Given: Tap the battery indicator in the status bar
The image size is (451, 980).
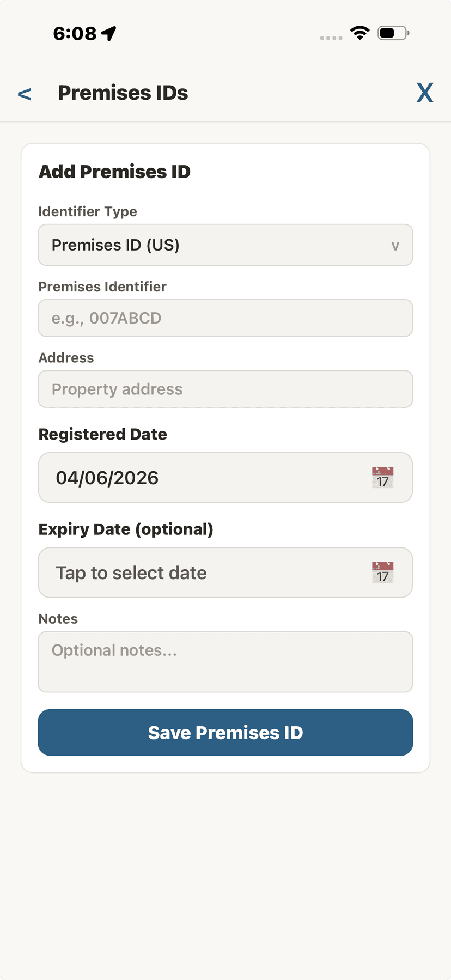Looking at the screenshot, I should (391, 32).
